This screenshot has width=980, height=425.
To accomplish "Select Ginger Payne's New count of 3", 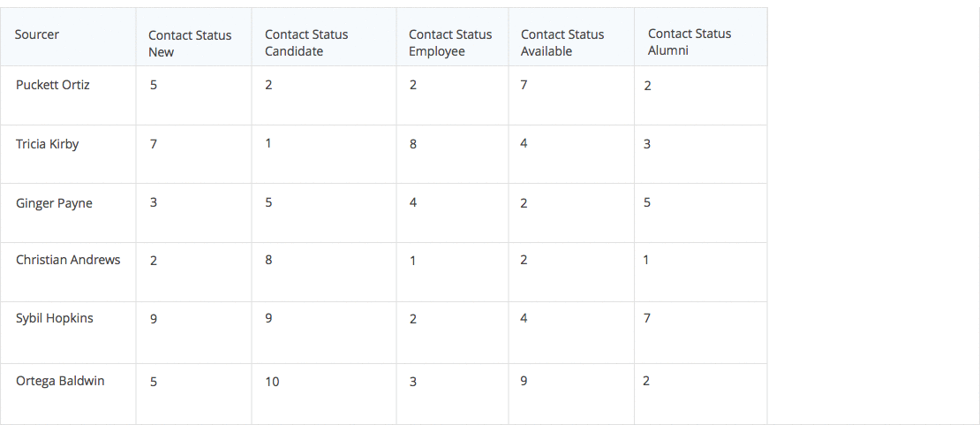I will pyautogui.click(x=154, y=203).
